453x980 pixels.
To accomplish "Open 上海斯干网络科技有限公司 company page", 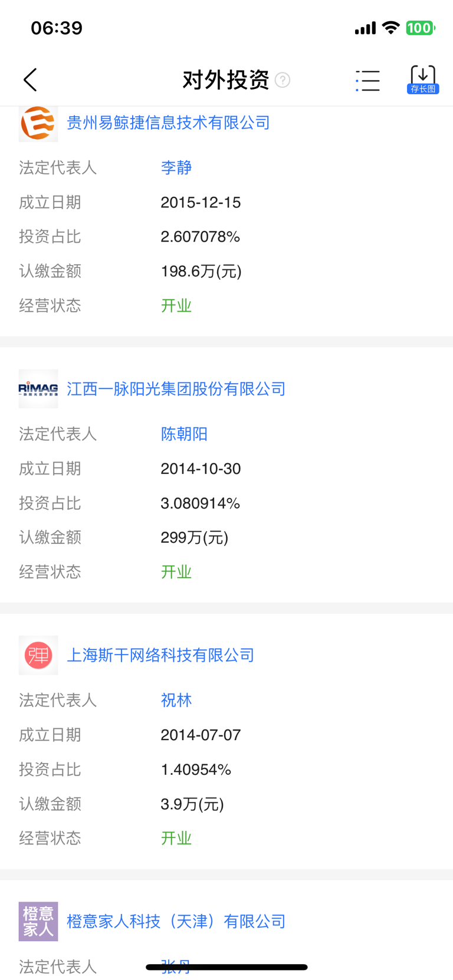I will (160, 655).
